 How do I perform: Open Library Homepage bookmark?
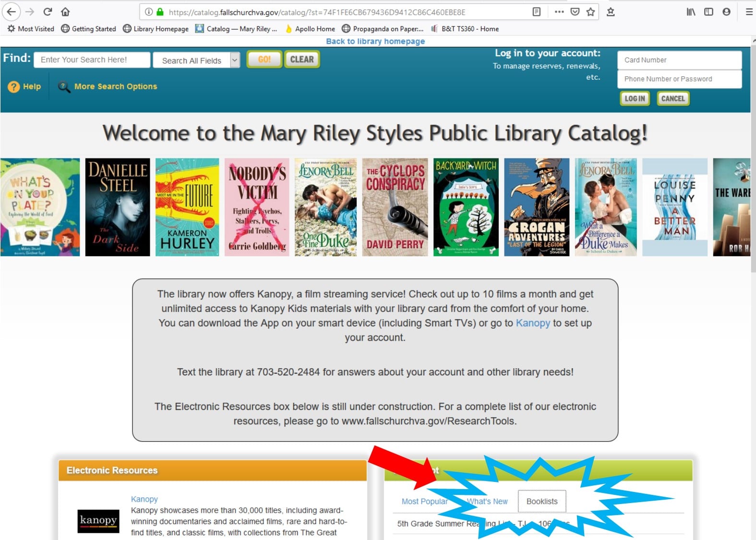click(156, 29)
